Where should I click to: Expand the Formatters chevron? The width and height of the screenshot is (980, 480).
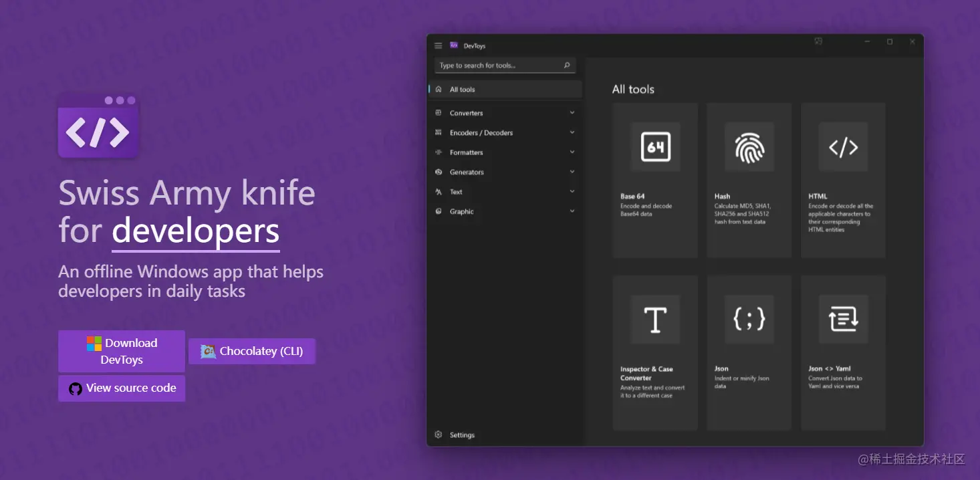click(572, 152)
